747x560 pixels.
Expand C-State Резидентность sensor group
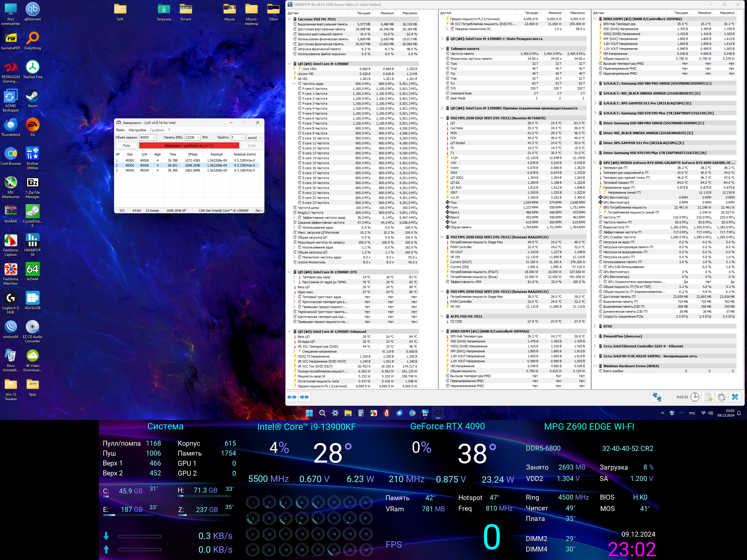coord(442,39)
